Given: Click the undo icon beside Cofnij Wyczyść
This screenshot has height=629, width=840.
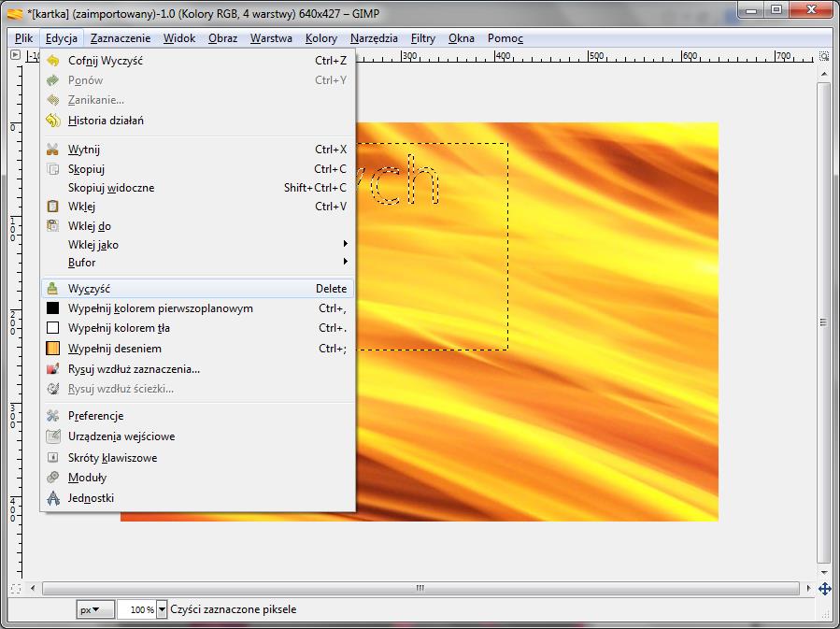Looking at the screenshot, I should click(52, 61).
